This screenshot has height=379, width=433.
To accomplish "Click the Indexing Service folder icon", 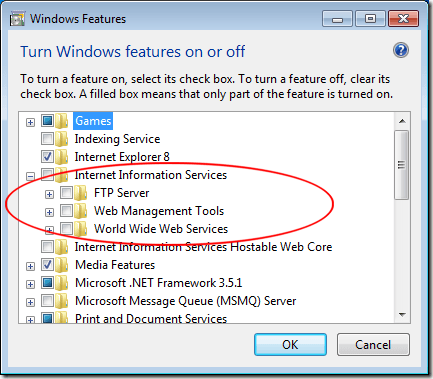I will (x=62, y=139).
